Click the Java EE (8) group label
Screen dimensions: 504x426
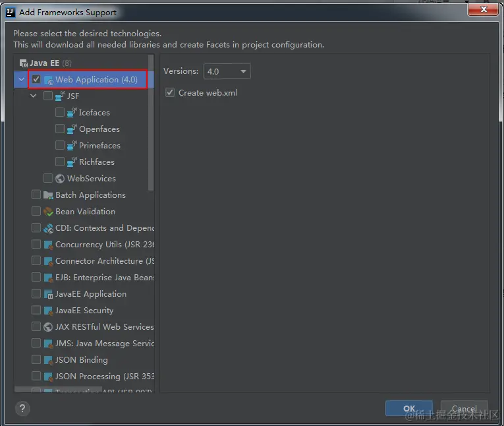[51, 63]
